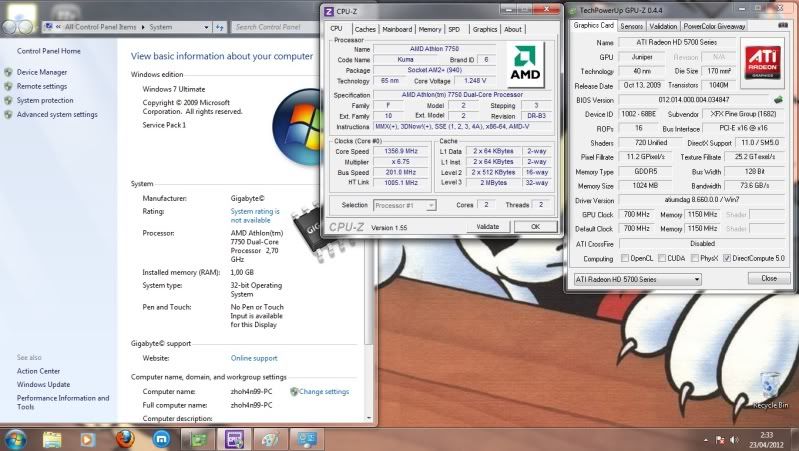Viewport: 799px width, 451px height.
Task: Switch to Graphics tab in CPU-Z
Action: point(485,30)
